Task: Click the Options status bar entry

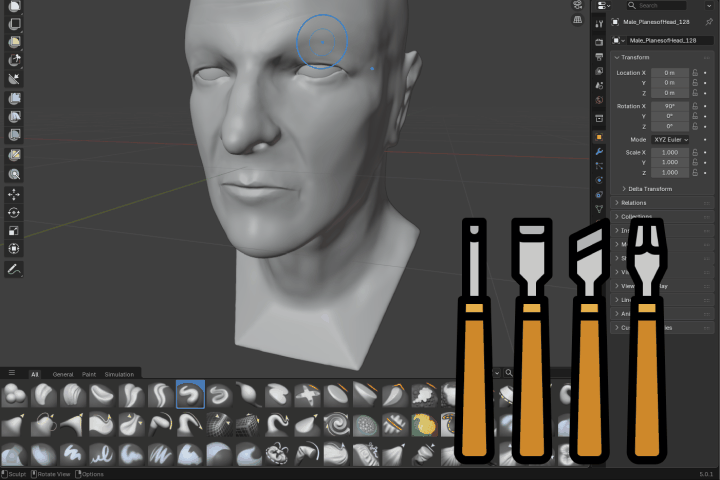Action: click(x=90, y=474)
